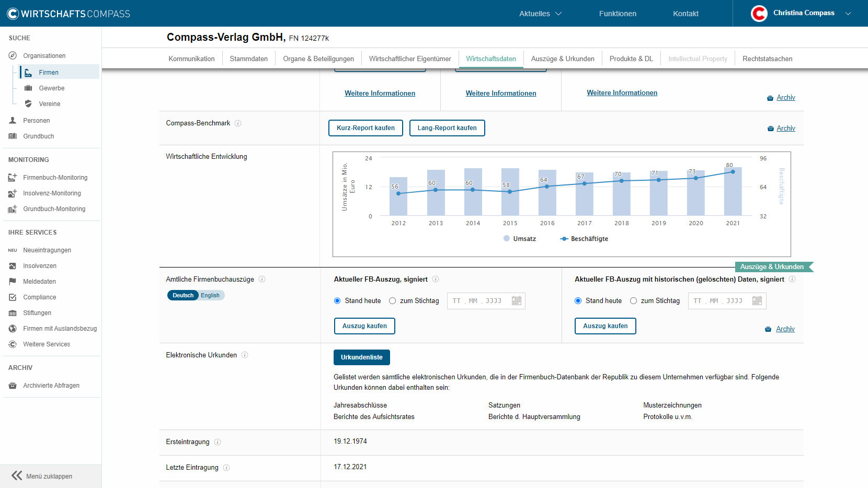Image resolution: width=868 pixels, height=488 pixels.
Task: Switch the Auszug language to Deutsch
Action: pyautogui.click(x=183, y=295)
